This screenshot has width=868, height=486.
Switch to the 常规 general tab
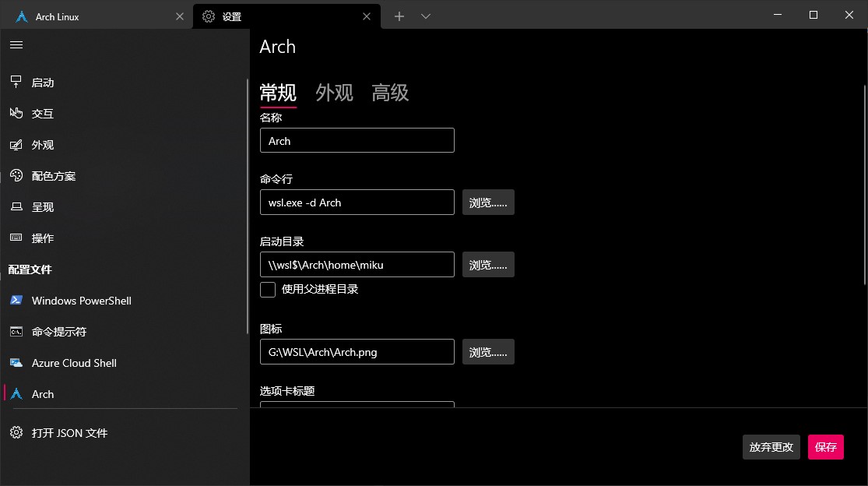coord(278,93)
